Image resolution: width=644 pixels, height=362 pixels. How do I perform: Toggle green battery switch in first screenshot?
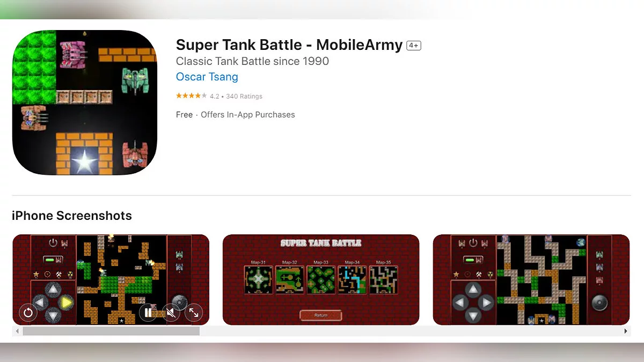click(53, 260)
